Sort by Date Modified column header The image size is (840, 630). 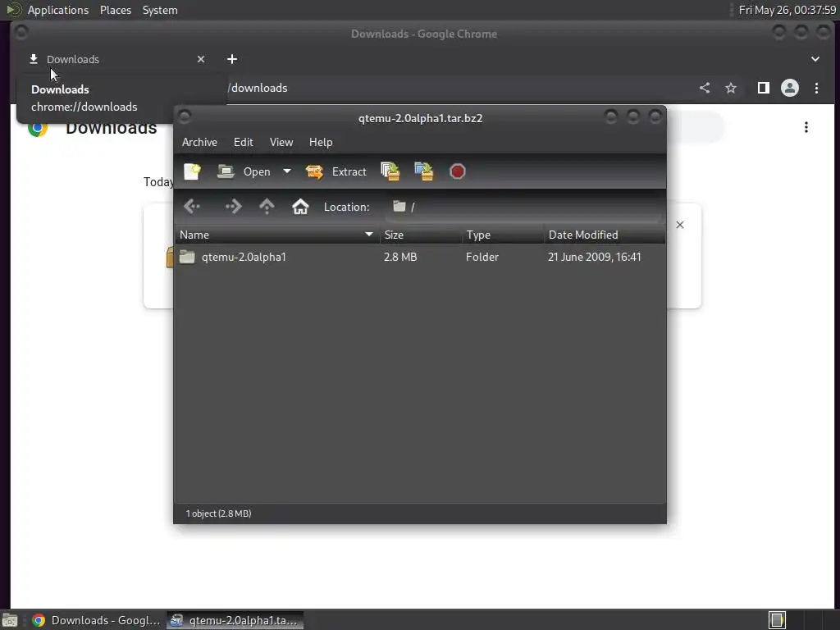[605, 235]
